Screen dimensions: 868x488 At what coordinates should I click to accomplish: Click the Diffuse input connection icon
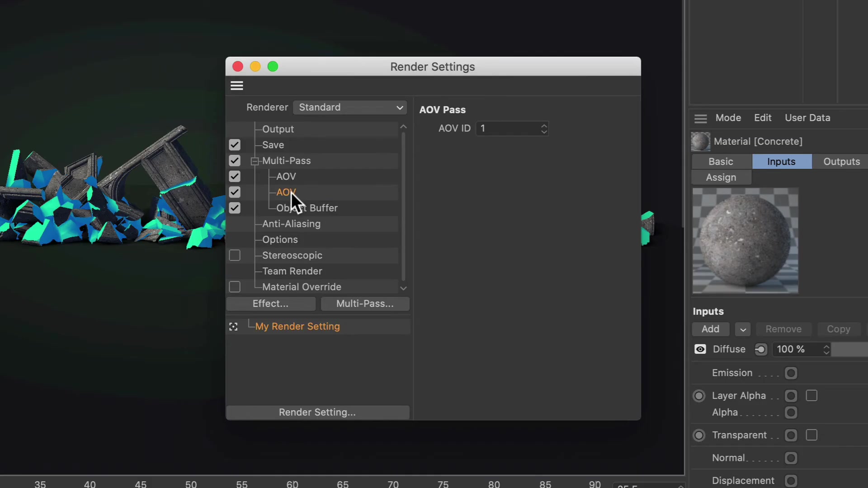[x=760, y=349]
